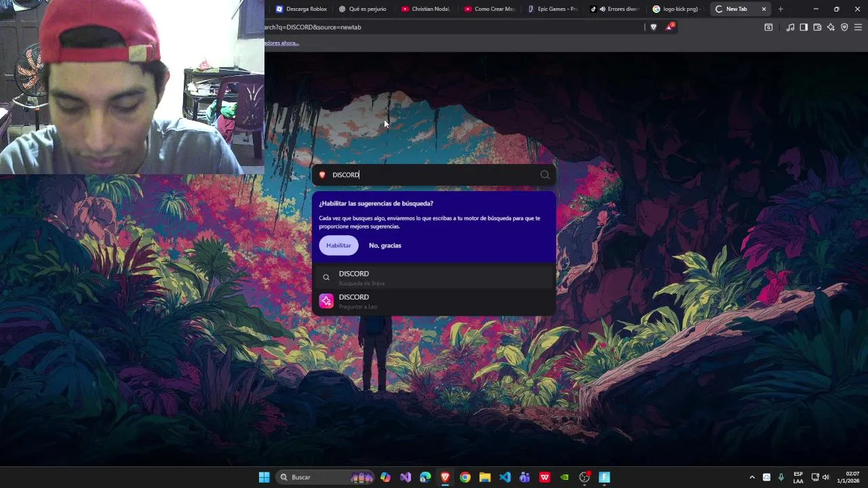Open NVIDIA app taskbar icon
Viewport: 868px width, 488px height.
(x=564, y=477)
